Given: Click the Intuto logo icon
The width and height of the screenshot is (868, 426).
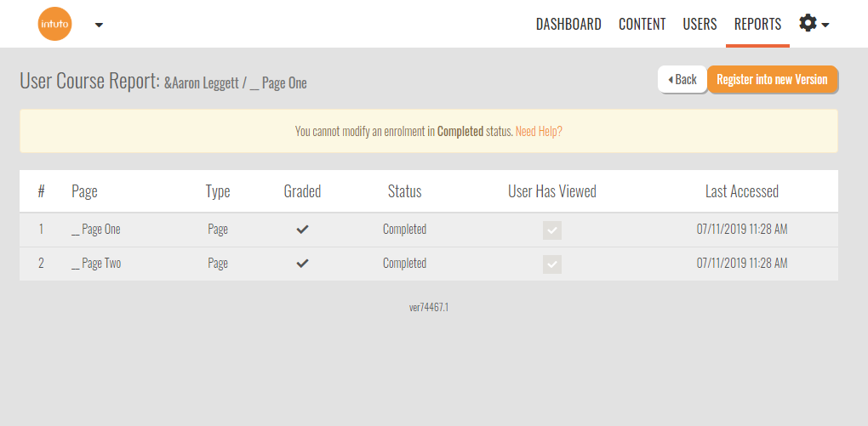Looking at the screenshot, I should pos(55,24).
